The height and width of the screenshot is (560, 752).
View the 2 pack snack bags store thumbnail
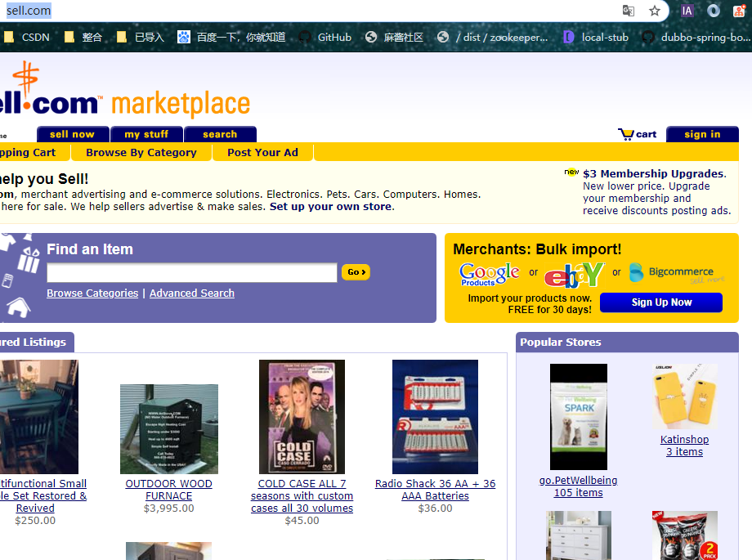click(x=684, y=535)
